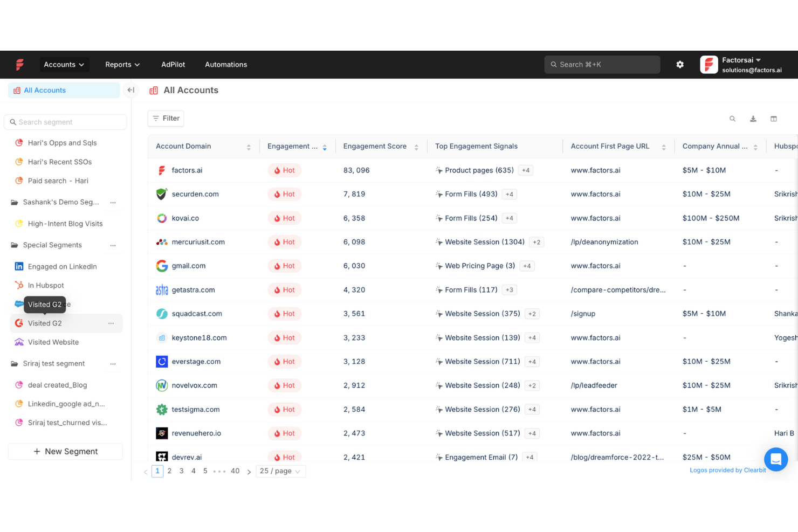Screen dimensions: 798x532
Task: Collapse the Sriraj test segment folder
Action: [x=15, y=364]
